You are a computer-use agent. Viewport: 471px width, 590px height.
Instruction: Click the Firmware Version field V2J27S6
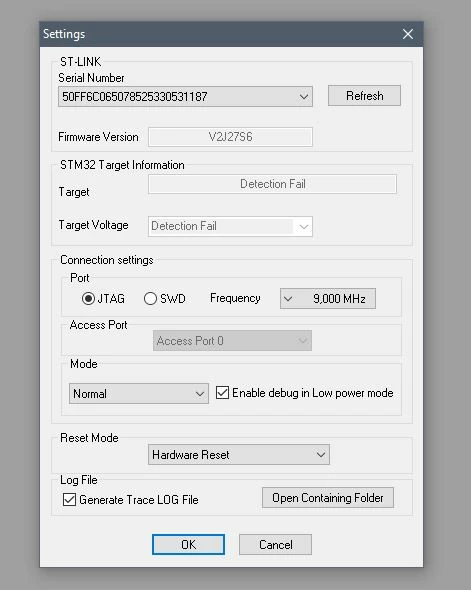pos(230,137)
